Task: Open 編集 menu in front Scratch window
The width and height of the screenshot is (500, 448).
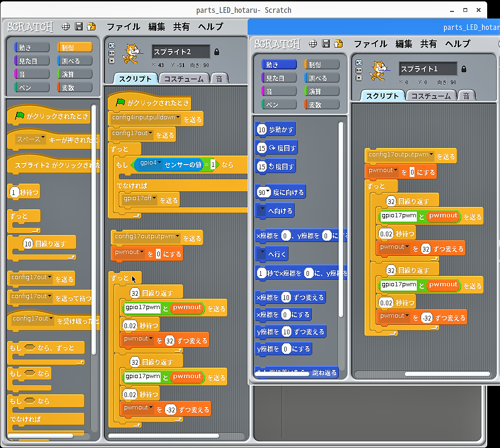Action: pyautogui.click(x=404, y=44)
